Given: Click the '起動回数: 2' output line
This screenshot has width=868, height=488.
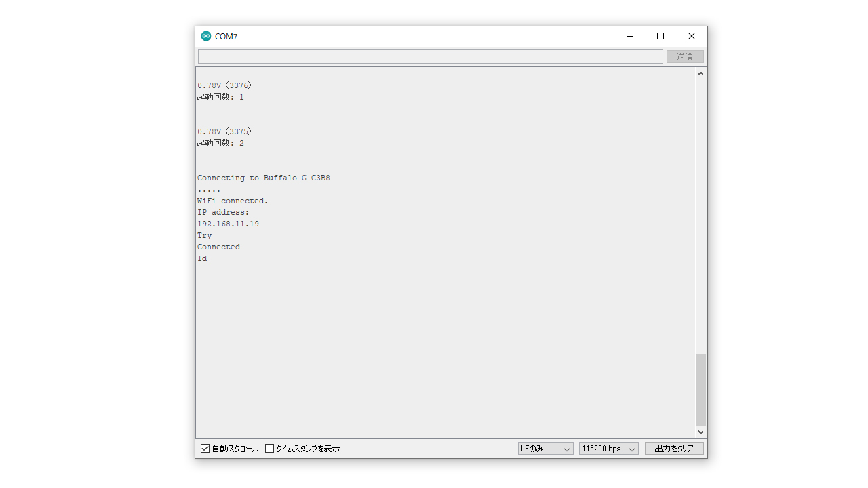Looking at the screenshot, I should pos(220,143).
